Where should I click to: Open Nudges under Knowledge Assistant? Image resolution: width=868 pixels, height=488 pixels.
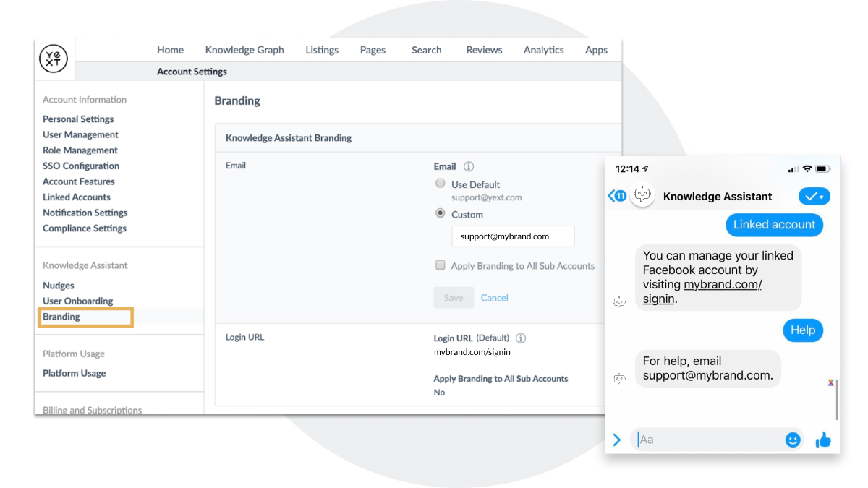pyautogui.click(x=59, y=286)
